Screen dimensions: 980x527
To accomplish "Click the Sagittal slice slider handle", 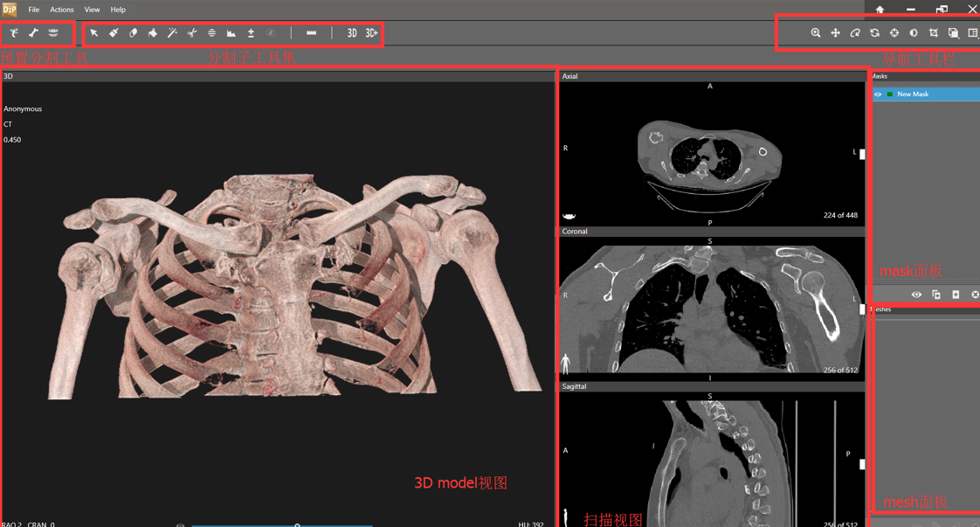I will (862, 464).
